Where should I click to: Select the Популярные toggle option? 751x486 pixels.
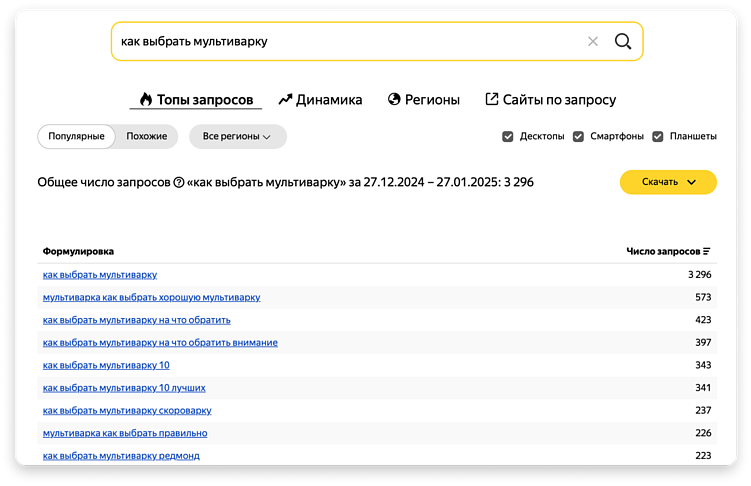point(76,136)
